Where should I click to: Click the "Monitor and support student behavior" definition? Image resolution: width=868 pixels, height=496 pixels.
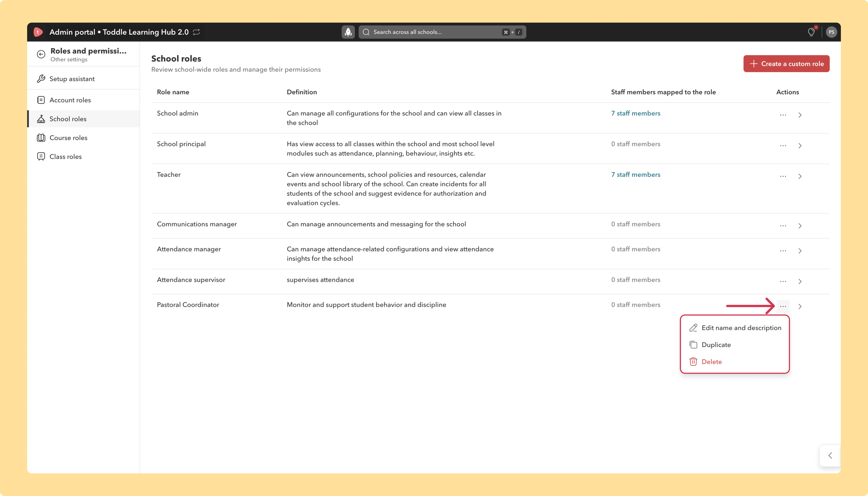coord(366,305)
